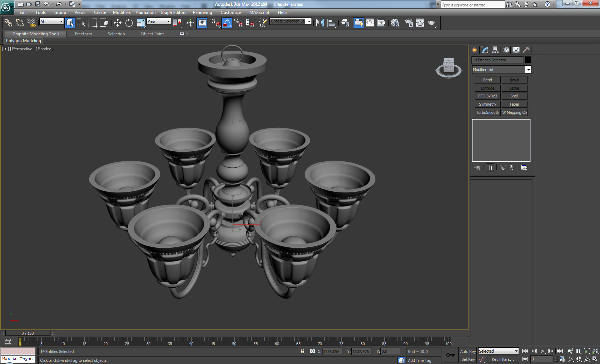Select the Select and Move tool
Image resolution: width=600 pixels, height=364 pixels.
click(117, 23)
